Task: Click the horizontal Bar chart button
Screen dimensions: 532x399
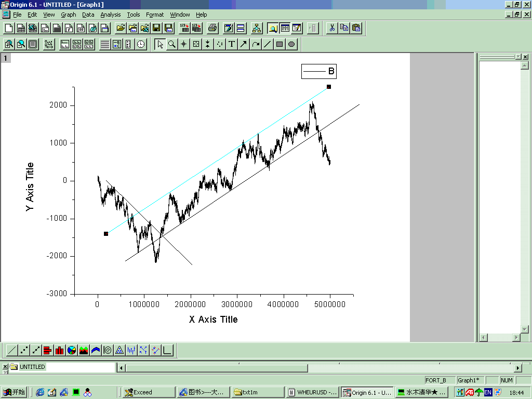Action: (x=47, y=350)
